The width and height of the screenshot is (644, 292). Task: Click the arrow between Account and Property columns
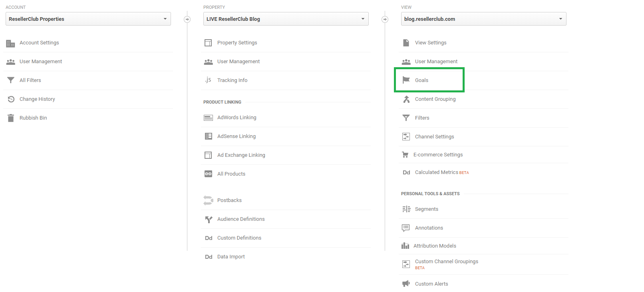click(187, 19)
